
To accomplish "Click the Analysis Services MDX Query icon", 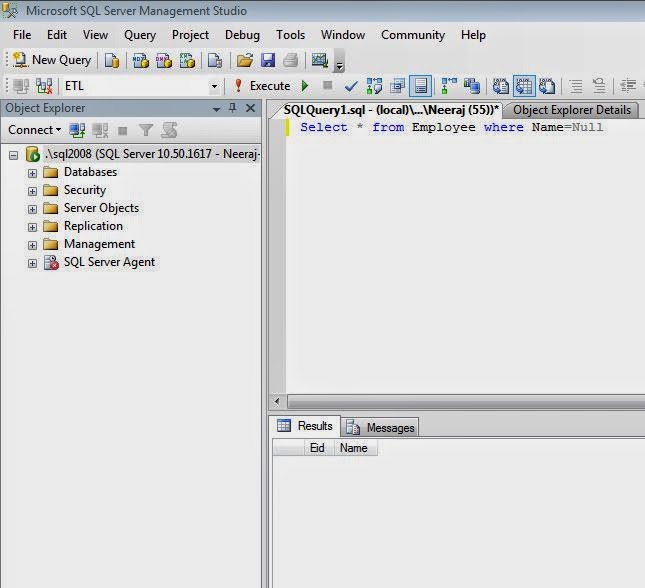I will pos(141,60).
